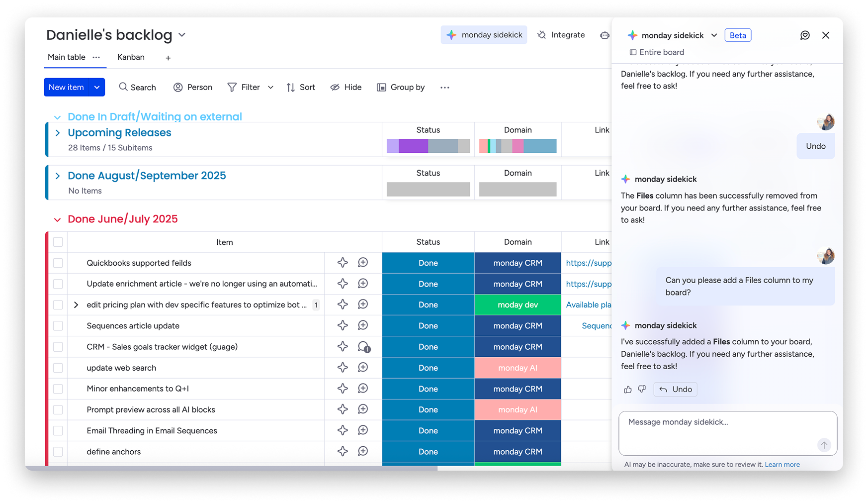Screen dimensions: 868x503
Task: Click Upcoming Releases Status summary bar
Action: tap(428, 146)
